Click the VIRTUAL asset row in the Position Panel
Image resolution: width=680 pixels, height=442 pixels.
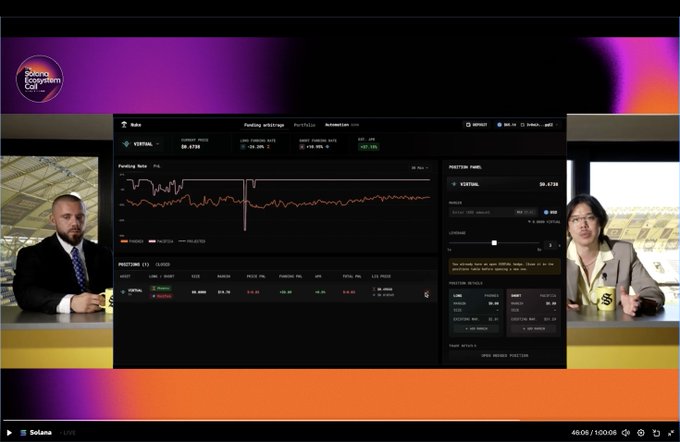[x=504, y=184]
